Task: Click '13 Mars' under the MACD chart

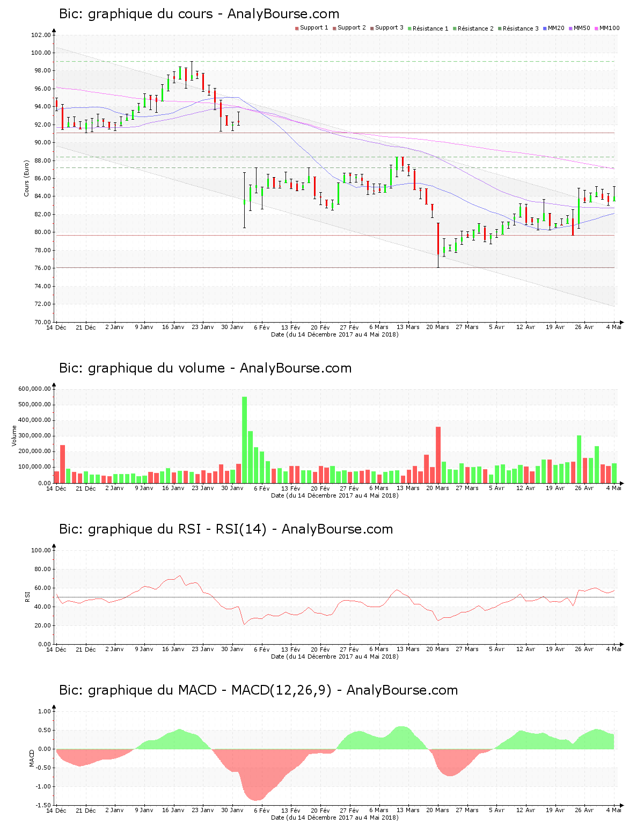Action: (x=408, y=810)
